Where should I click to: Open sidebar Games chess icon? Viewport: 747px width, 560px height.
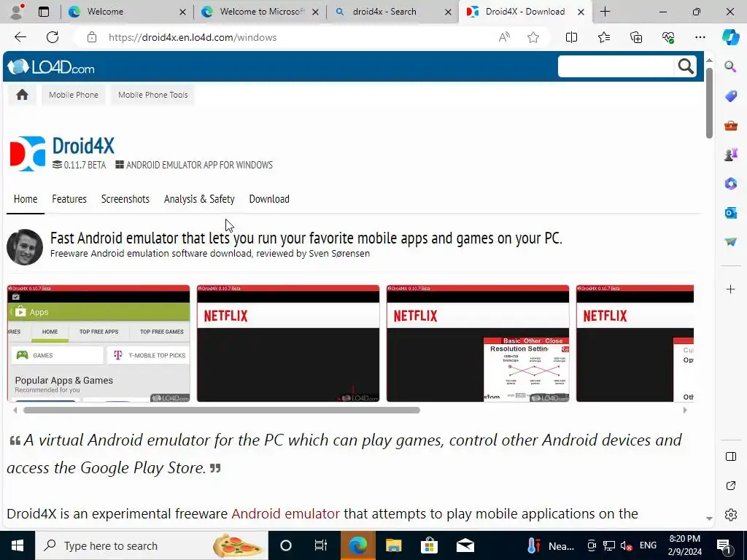click(x=730, y=155)
